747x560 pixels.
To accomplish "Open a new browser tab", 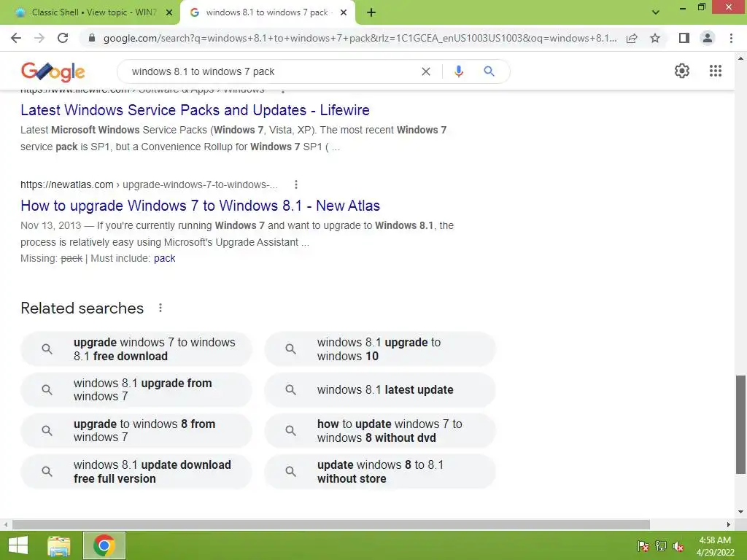I will pyautogui.click(x=371, y=12).
